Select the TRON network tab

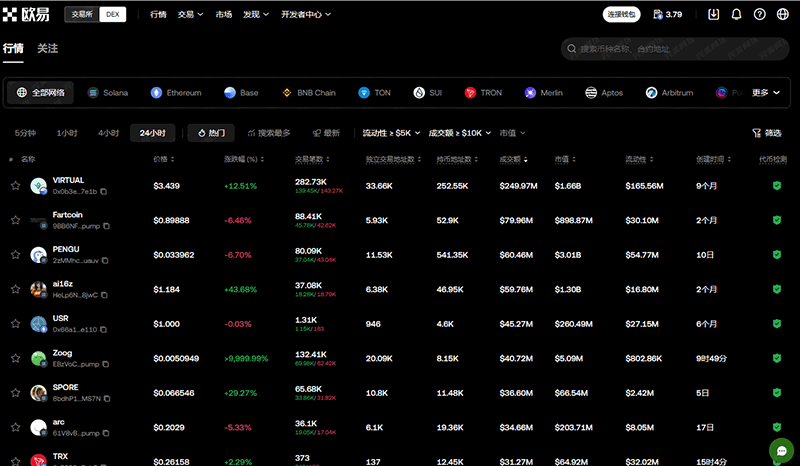click(x=483, y=92)
